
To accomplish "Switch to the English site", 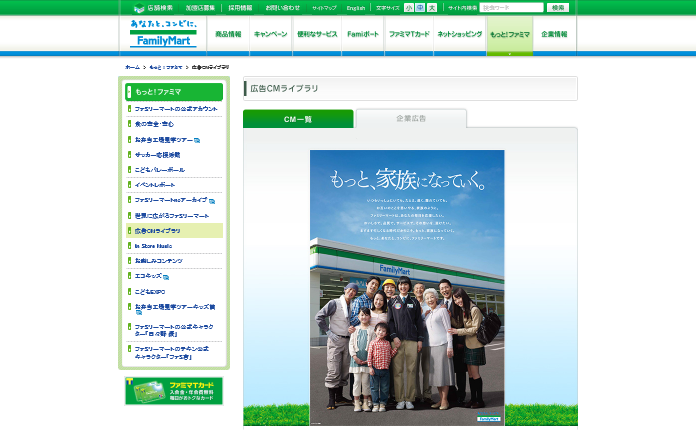I will click(356, 8).
